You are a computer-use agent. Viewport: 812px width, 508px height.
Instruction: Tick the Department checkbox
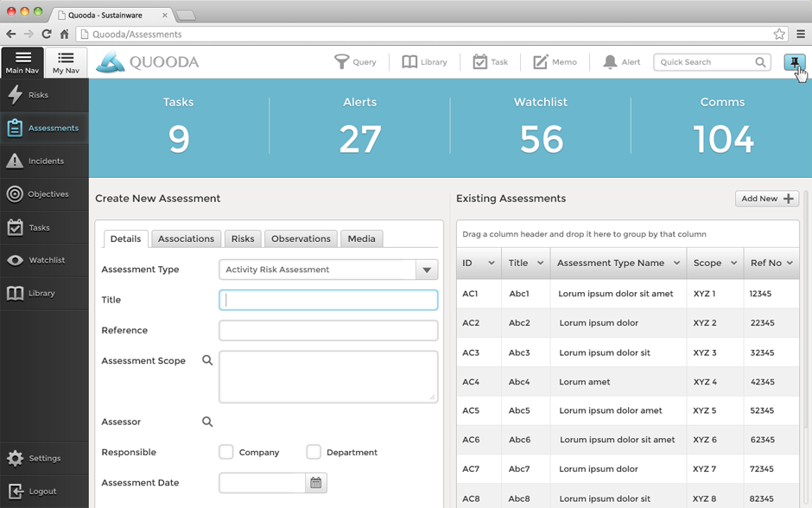(314, 452)
